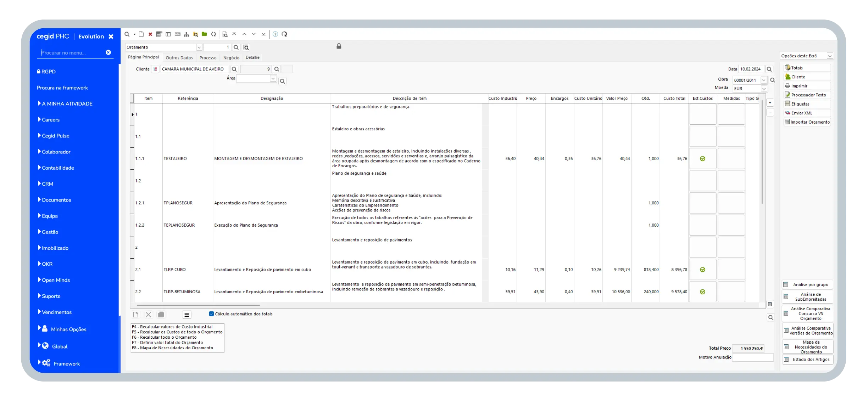Open the Estado dos Artigos button
Screen dimensions: 868x401
coord(808,360)
